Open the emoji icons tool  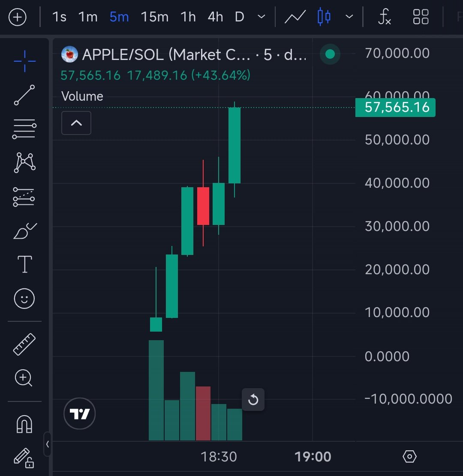pos(24,298)
